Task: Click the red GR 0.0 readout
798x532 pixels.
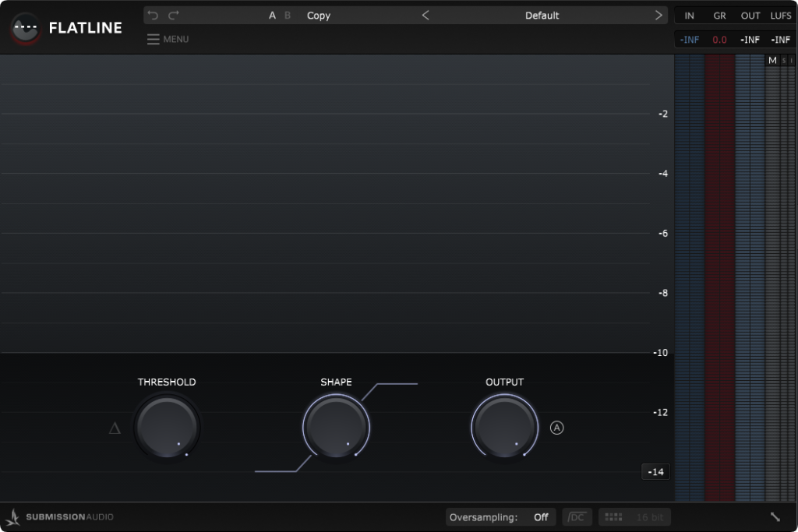Action: point(719,40)
